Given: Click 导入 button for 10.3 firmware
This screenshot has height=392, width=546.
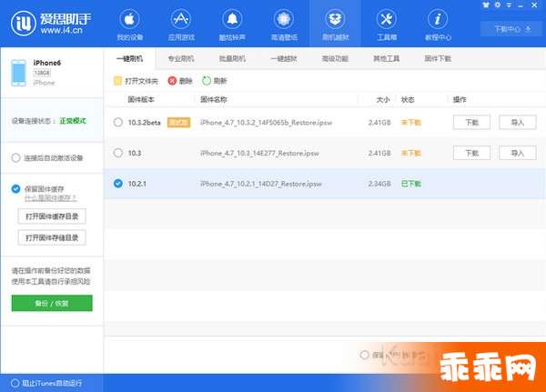Looking at the screenshot, I should click(518, 153).
